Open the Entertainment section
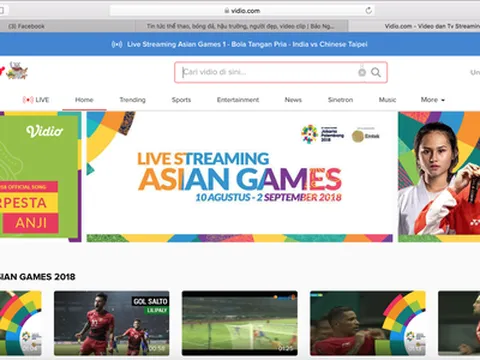Screen dimensions: 480x360 238,100
